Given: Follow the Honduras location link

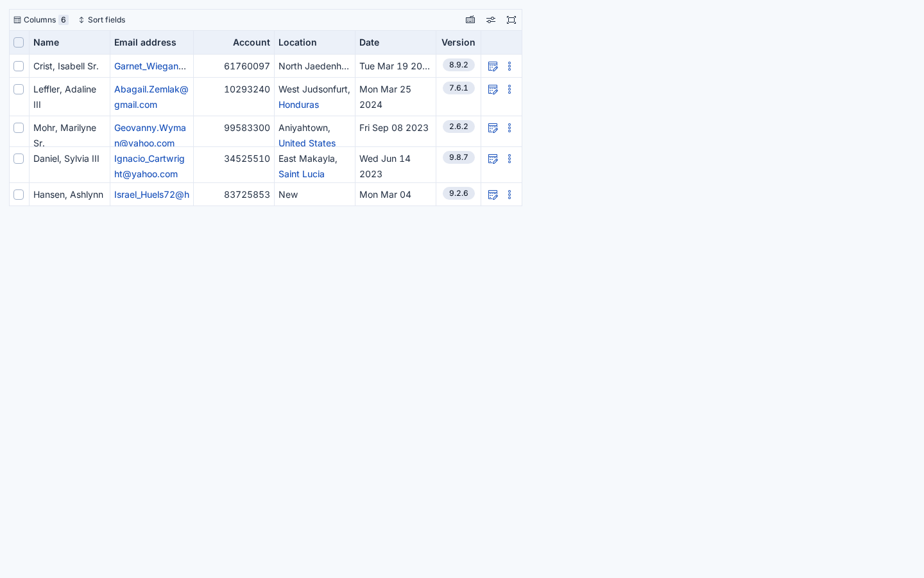Looking at the screenshot, I should coord(298,105).
